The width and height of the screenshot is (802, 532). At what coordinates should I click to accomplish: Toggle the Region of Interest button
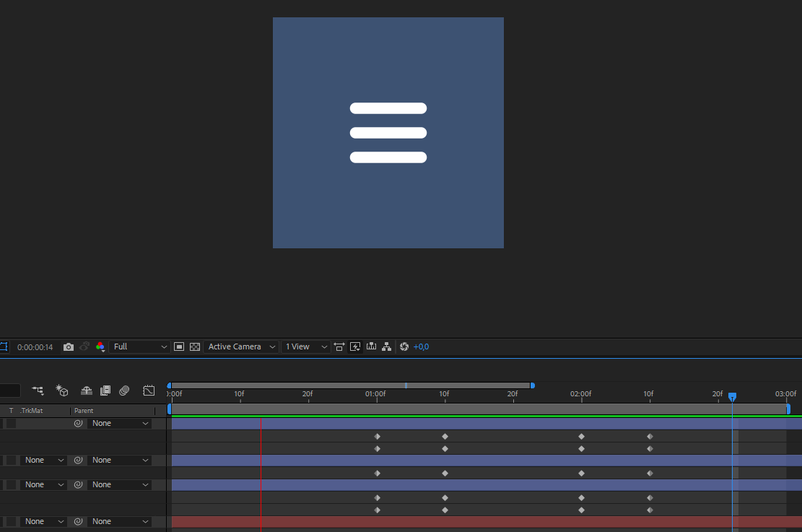(x=179, y=347)
